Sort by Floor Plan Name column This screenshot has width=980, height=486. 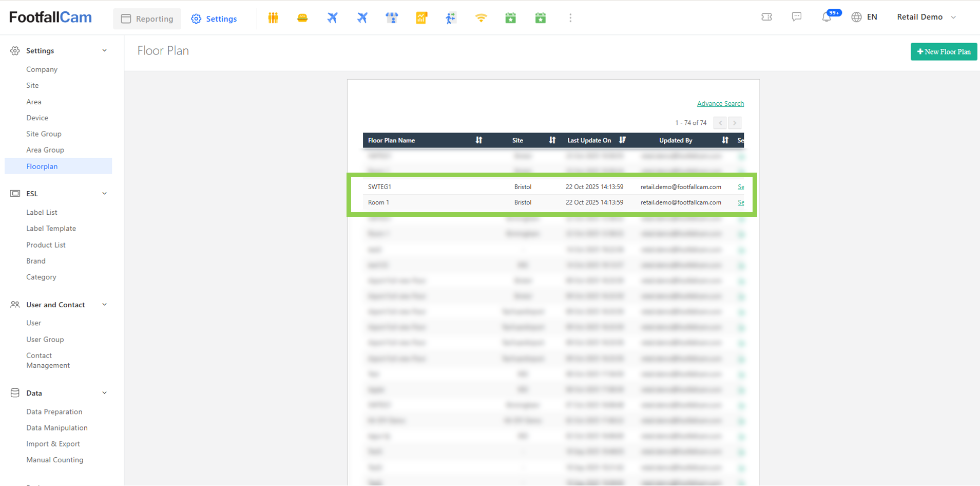[x=478, y=140]
